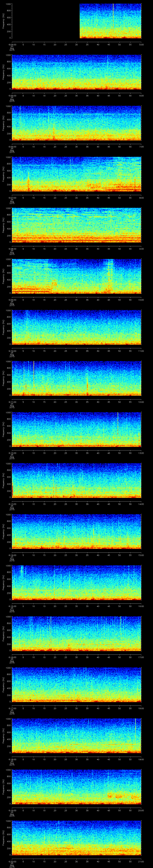The image size is (153, 868).
Task: Click the "6:10:00" start time label
Action: [12, 351]
